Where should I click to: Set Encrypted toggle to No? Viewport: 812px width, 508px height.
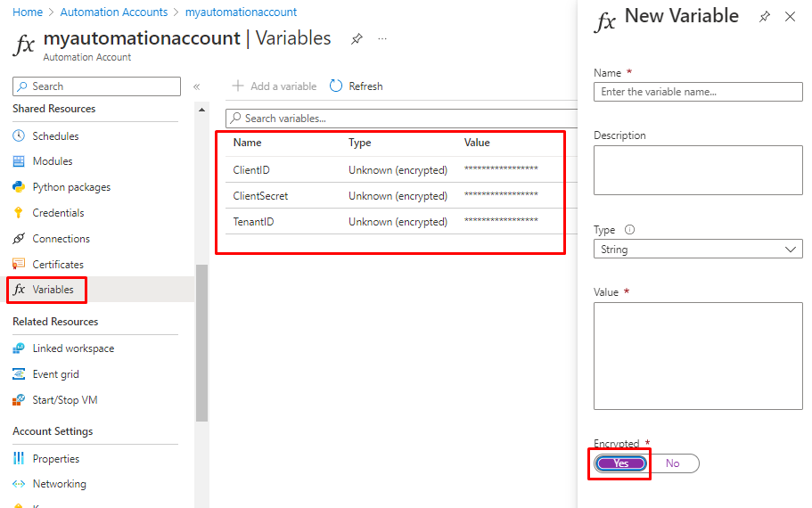672,463
